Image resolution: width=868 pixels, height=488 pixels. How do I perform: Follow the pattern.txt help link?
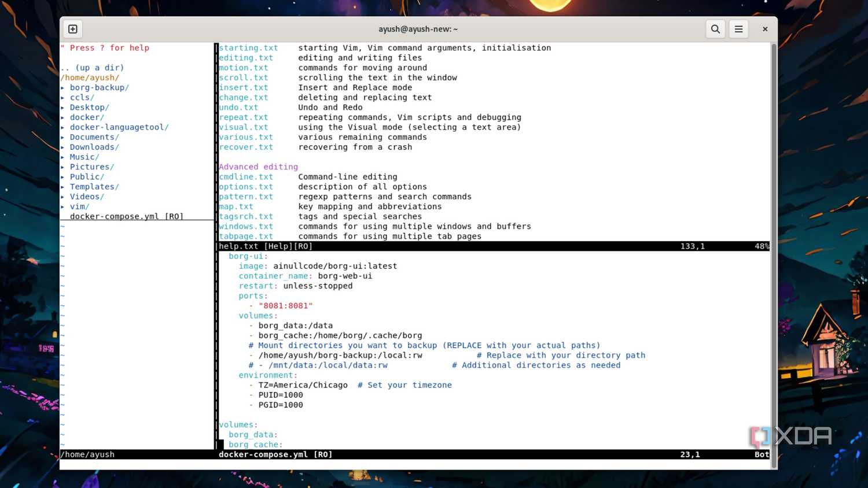(x=246, y=197)
